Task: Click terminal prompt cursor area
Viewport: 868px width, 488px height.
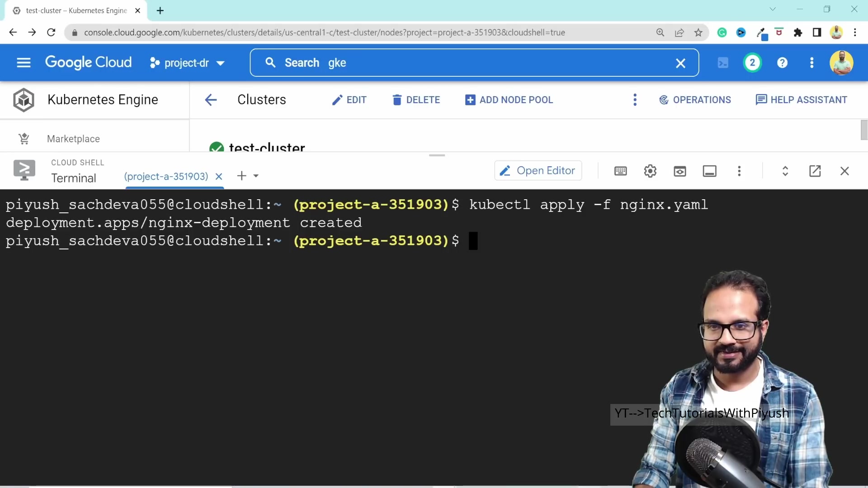Action: [x=473, y=241]
